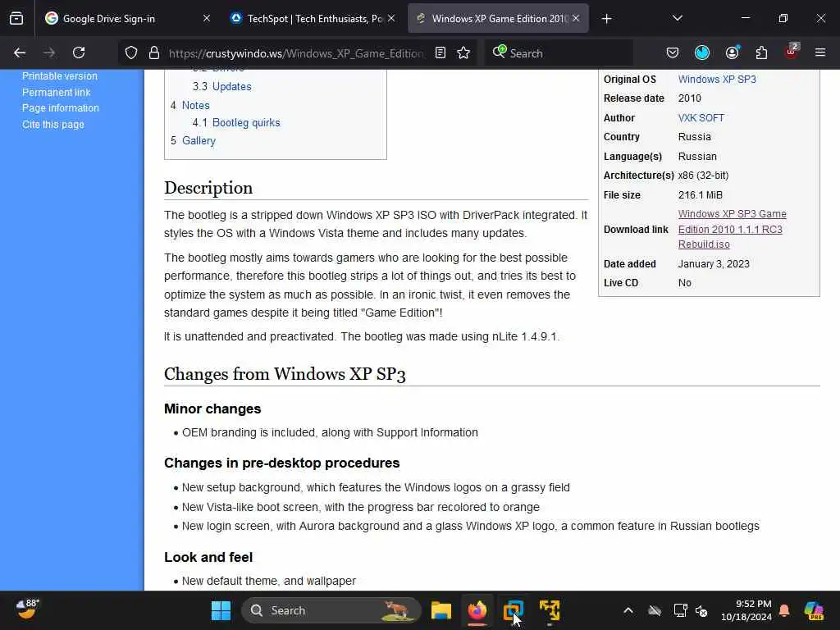Jump to 3.3 Updates section
The image size is (840, 630).
[x=221, y=86]
